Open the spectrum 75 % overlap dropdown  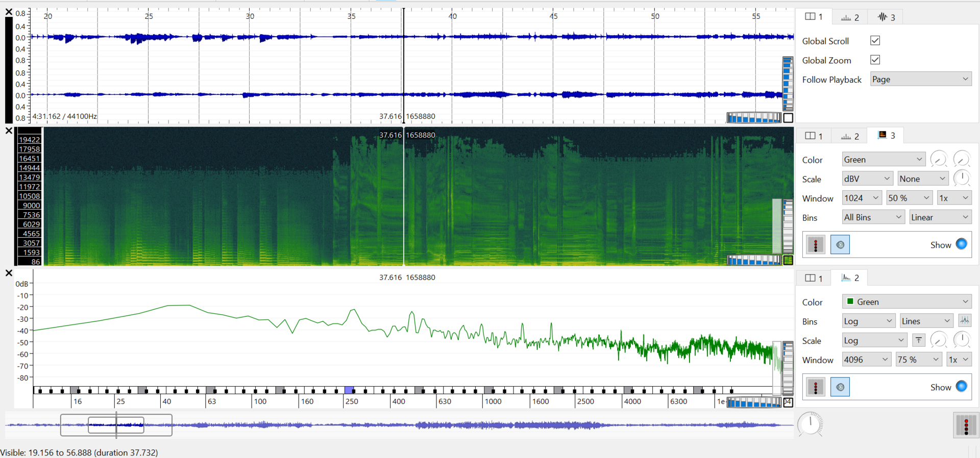click(919, 360)
